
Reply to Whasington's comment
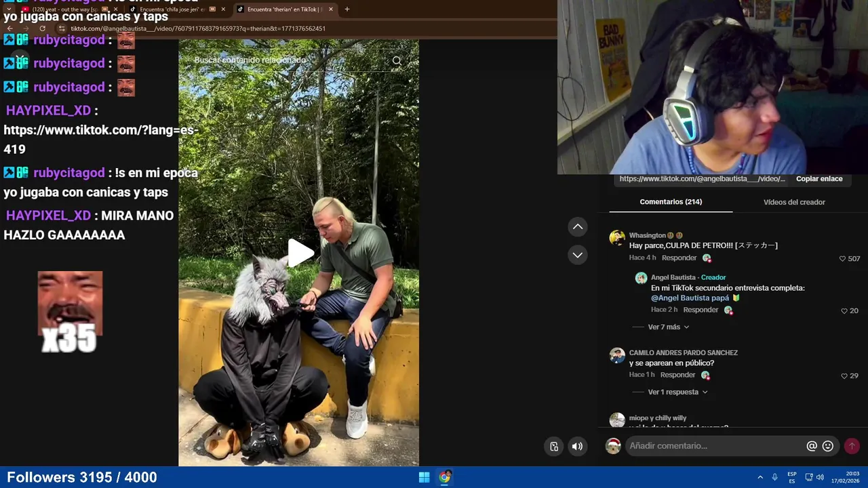click(x=679, y=258)
